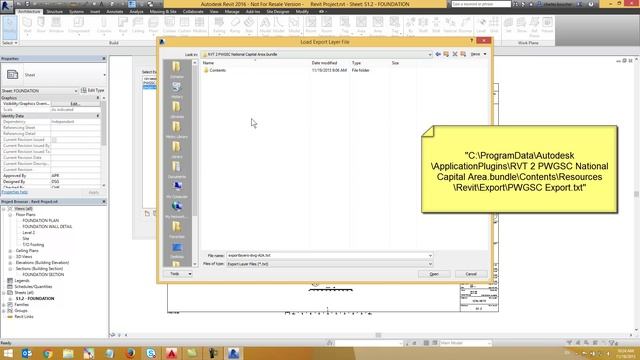Image resolution: width=640 pixels, height=360 pixels.
Task: Select Schedules/Quantities in Project Browser
Action: tap(33, 287)
